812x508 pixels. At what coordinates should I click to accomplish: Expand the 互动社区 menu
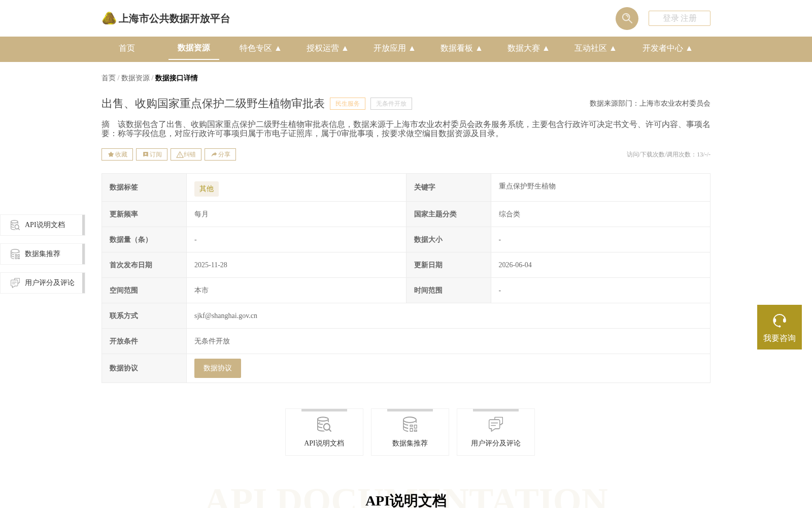pyautogui.click(x=595, y=48)
